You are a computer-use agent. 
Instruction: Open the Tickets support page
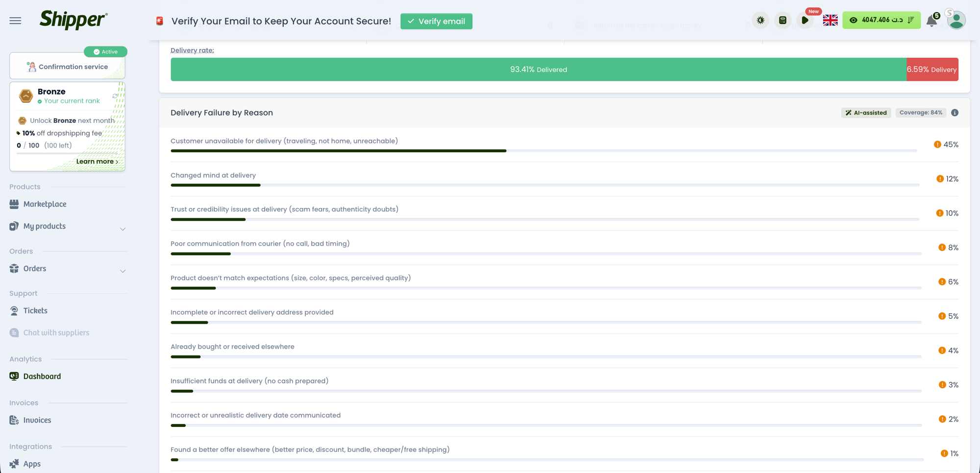(x=35, y=310)
